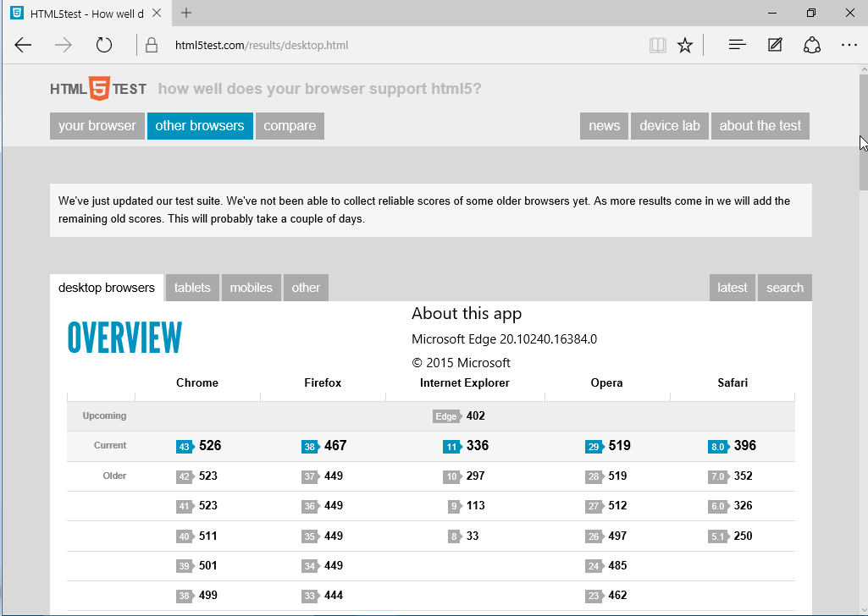Click Chrome 39 badge score 501
This screenshot has width=868, height=616.
click(185, 566)
